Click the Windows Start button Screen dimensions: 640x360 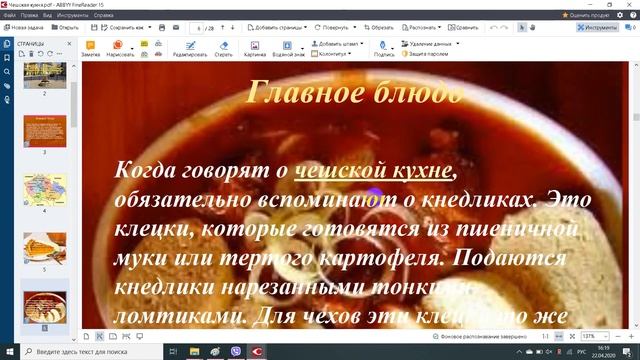10,351
